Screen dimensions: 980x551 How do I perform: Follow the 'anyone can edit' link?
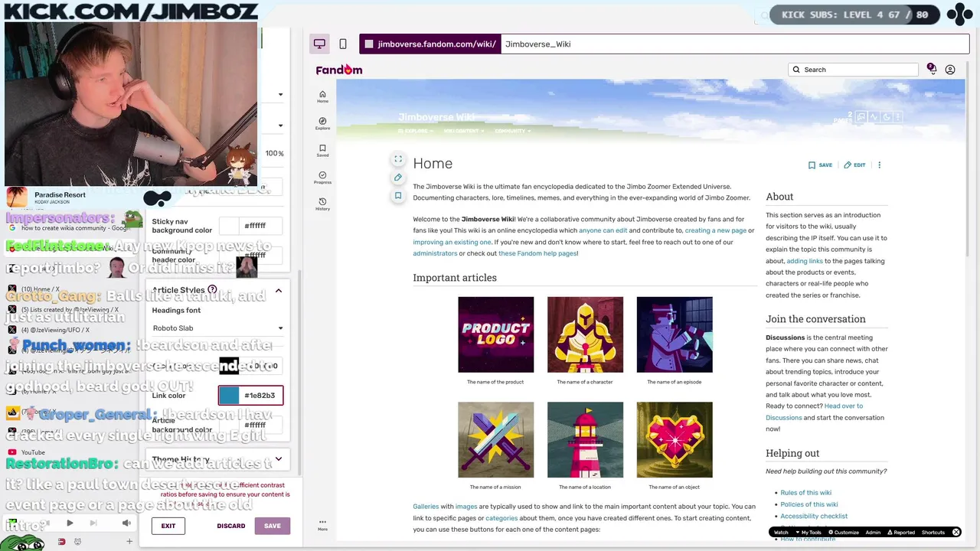point(603,230)
